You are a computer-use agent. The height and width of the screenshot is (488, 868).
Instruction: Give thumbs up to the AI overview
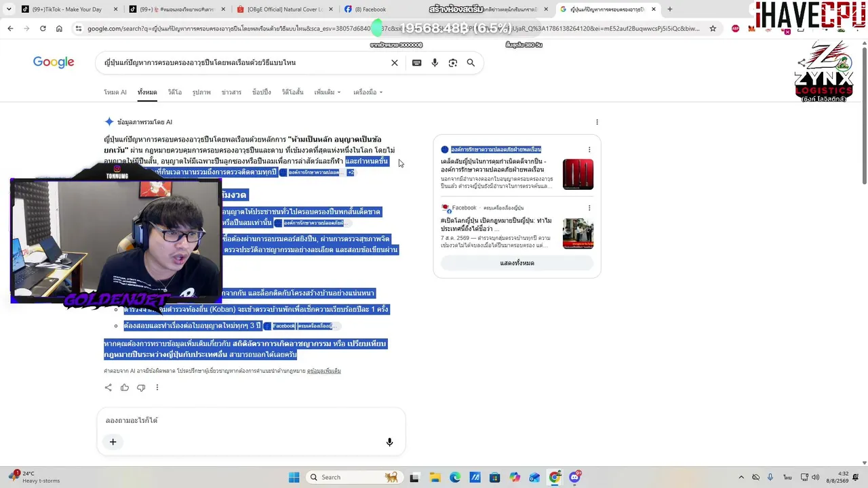(x=125, y=388)
